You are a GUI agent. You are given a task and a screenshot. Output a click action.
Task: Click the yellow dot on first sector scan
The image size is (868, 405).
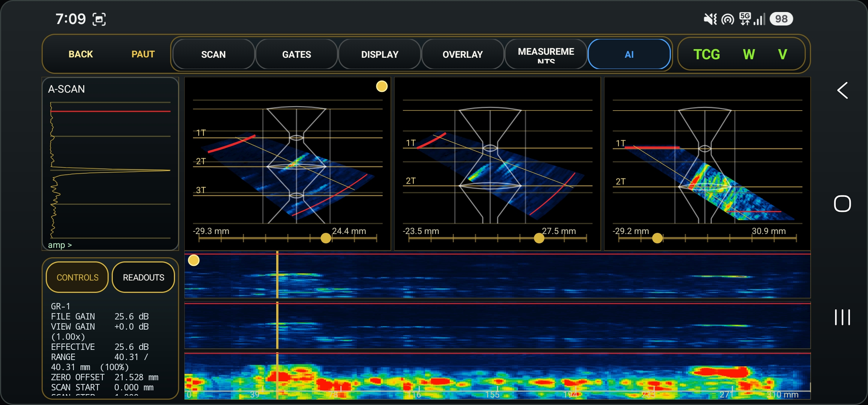click(x=382, y=87)
